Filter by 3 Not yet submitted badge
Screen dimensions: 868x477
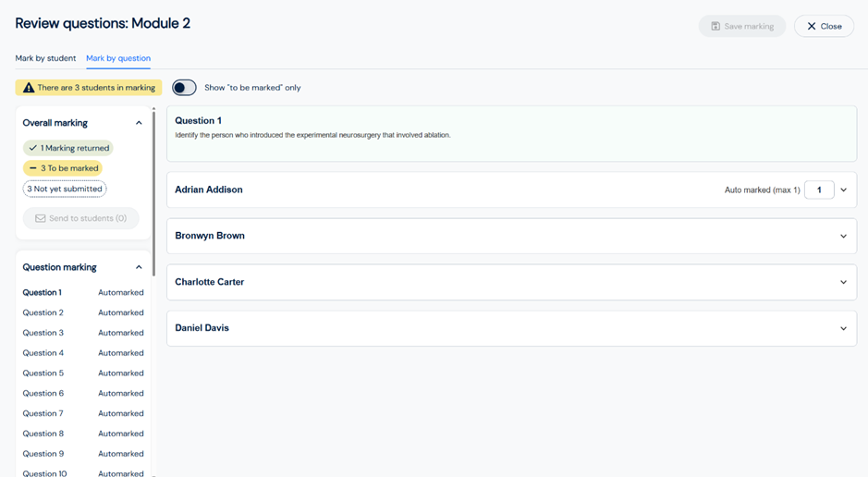(x=65, y=189)
